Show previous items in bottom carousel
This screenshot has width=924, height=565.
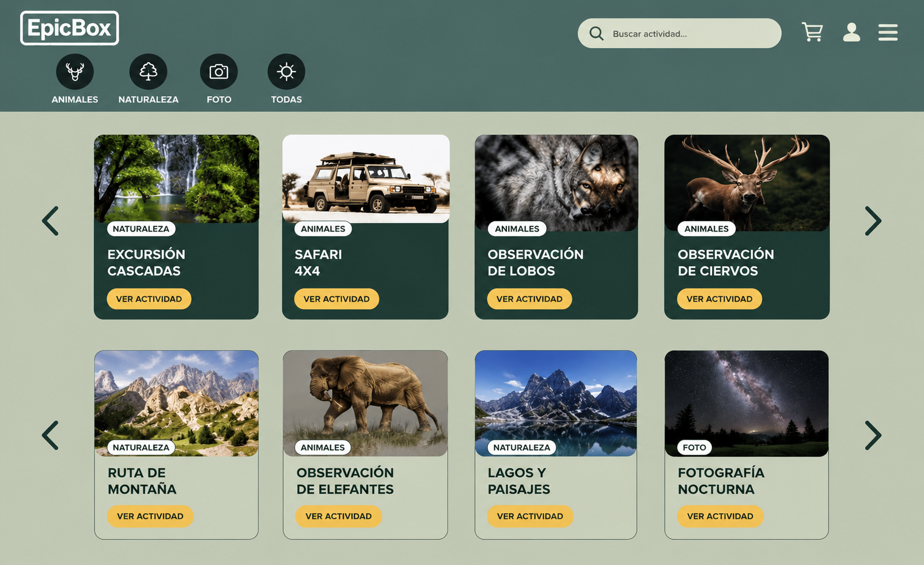pyautogui.click(x=51, y=435)
